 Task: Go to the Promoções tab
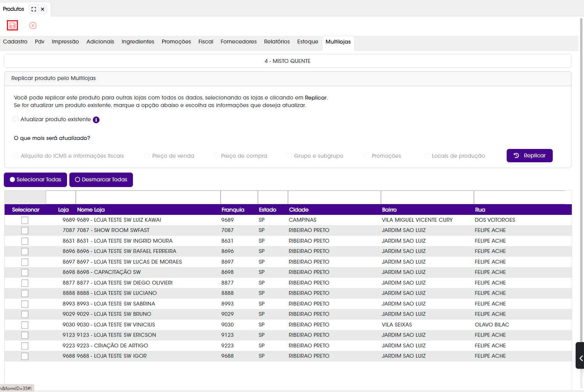[176, 42]
